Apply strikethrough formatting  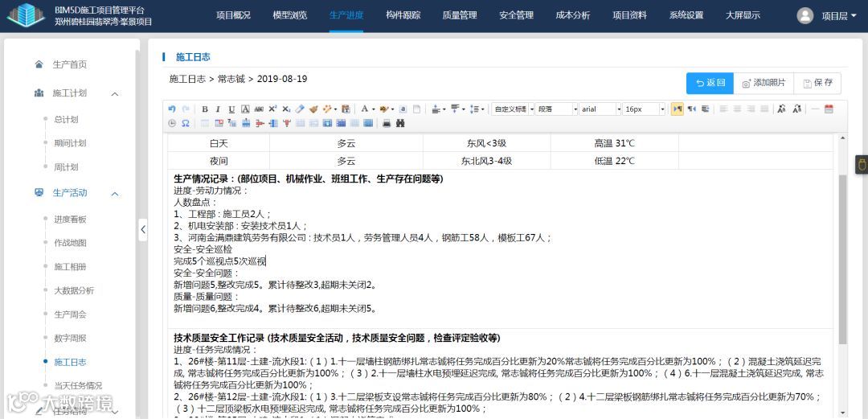(259, 109)
